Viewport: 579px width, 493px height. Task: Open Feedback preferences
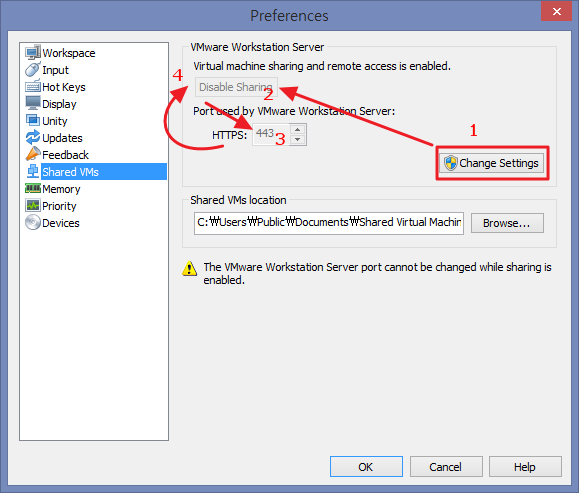[65, 155]
